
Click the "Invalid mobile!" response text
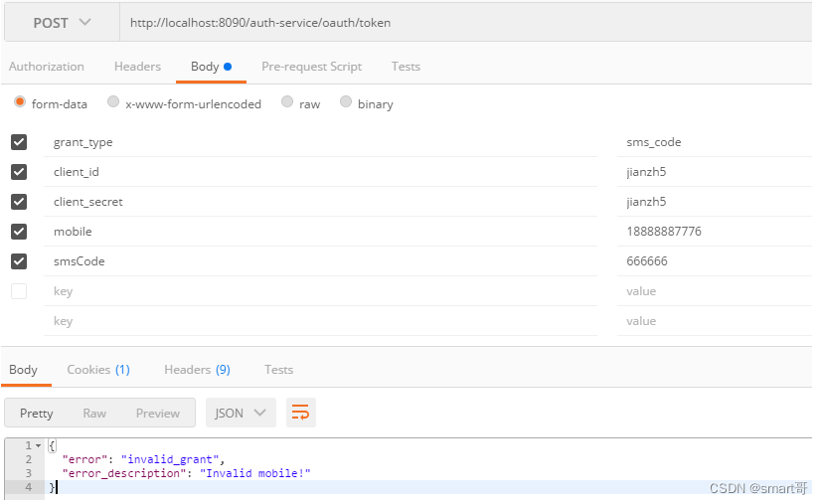[255, 473]
